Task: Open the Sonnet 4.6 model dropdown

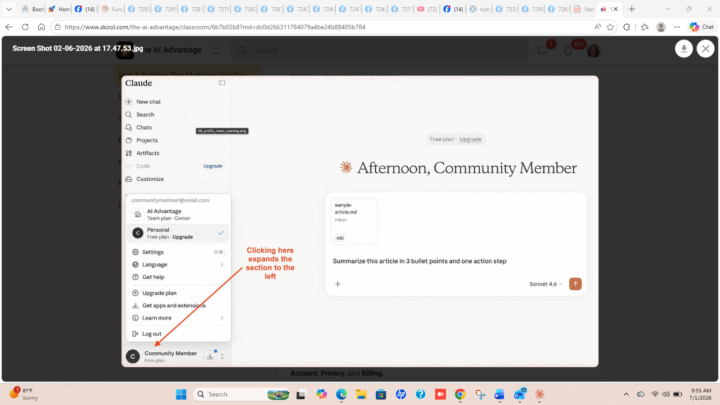Action: [545, 284]
